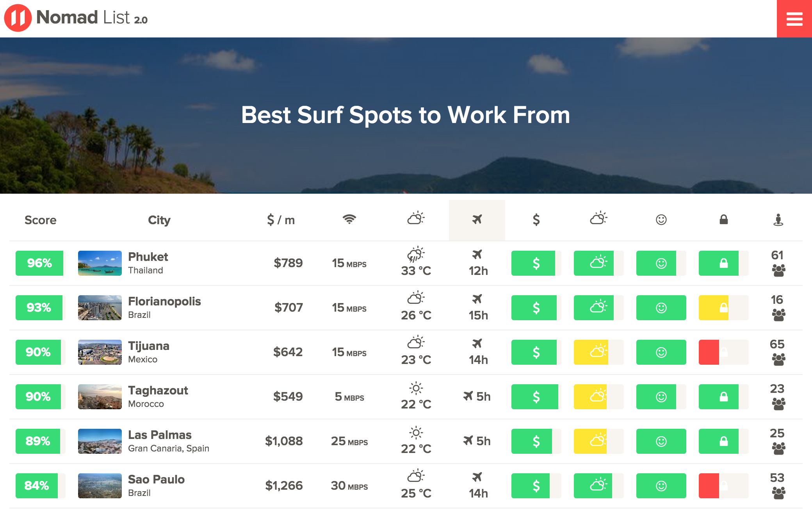Sort table by City header
The image size is (812, 510).
[x=159, y=220]
